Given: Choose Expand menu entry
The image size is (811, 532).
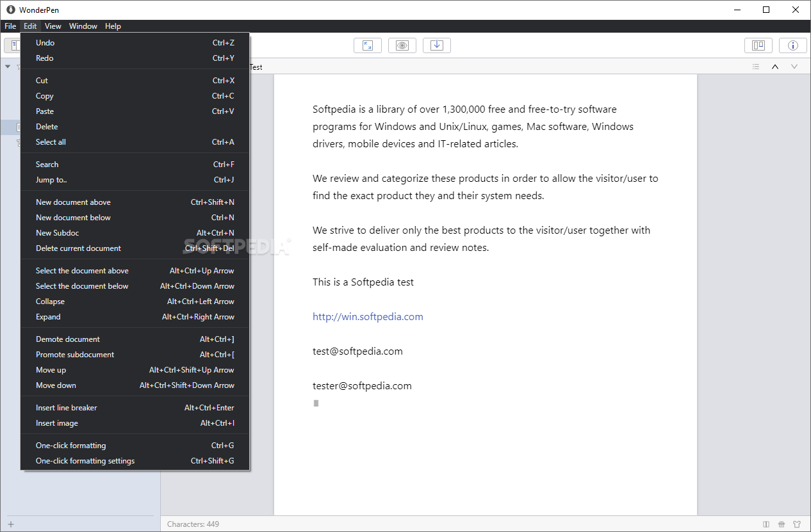Looking at the screenshot, I should [135, 317].
